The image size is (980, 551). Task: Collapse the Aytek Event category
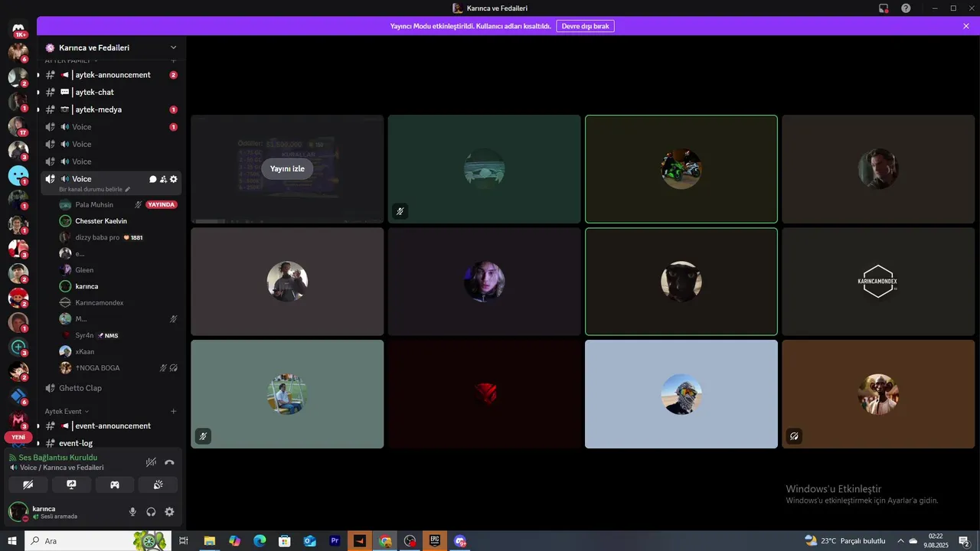coord(67,411)
